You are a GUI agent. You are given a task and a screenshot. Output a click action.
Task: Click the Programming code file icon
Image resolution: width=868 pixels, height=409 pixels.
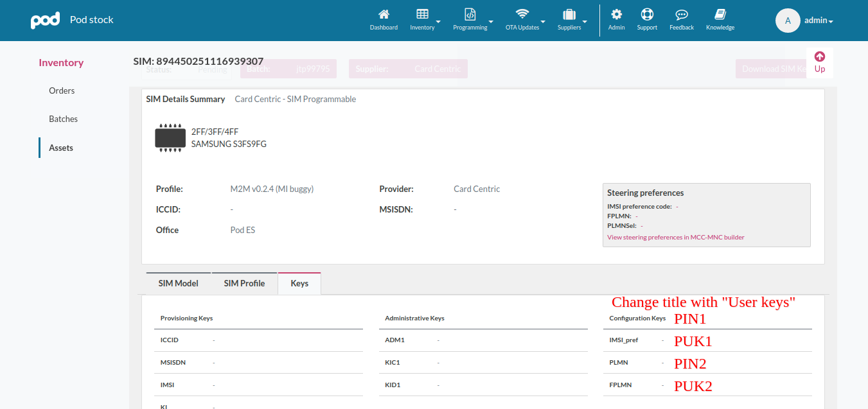click(470, 14)
